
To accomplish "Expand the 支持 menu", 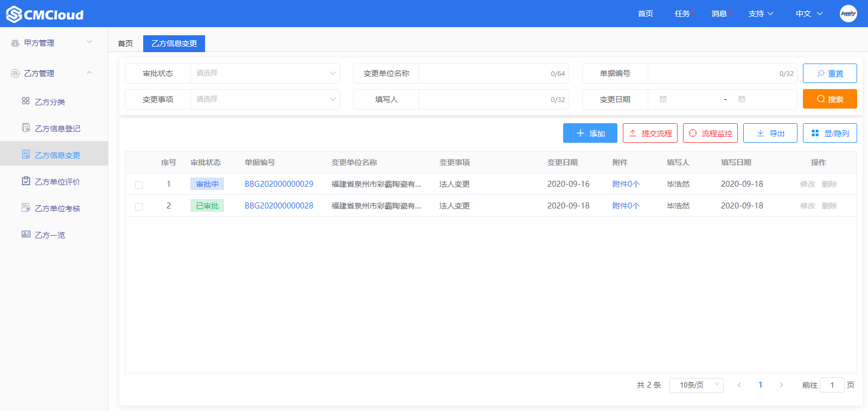I will [761, 14].
